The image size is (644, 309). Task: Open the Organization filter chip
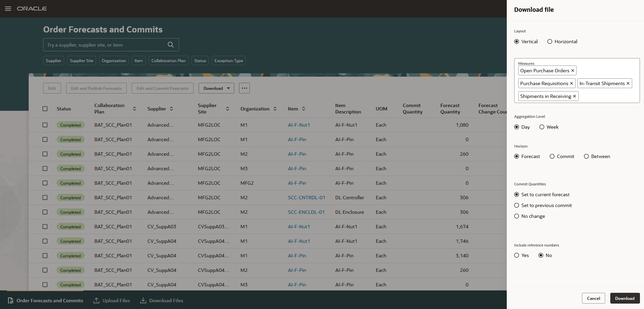[114, 61]
